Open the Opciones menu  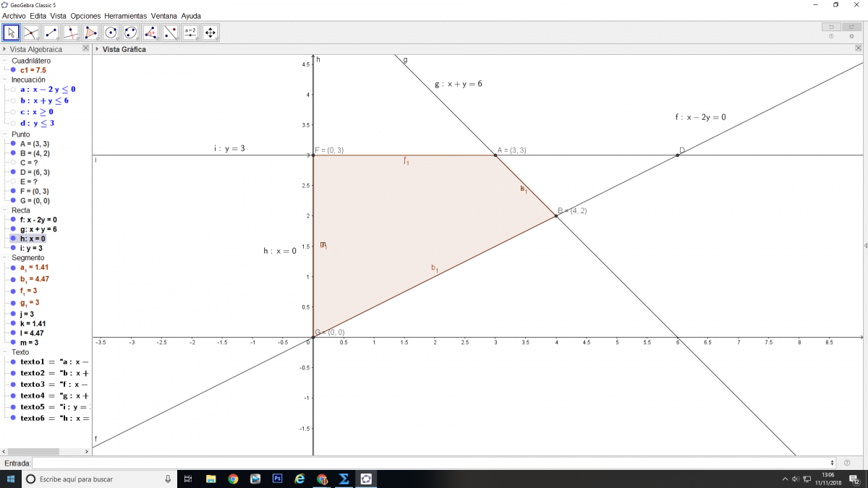click(x=85, y=15)
